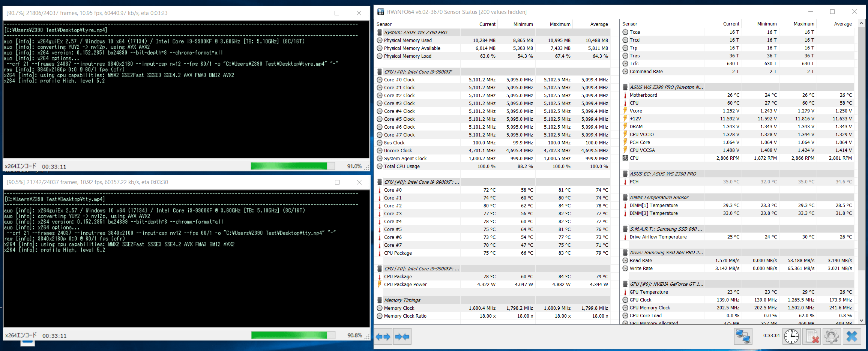
Task: Open the remote monitoring network computers button
Action: 743,336
